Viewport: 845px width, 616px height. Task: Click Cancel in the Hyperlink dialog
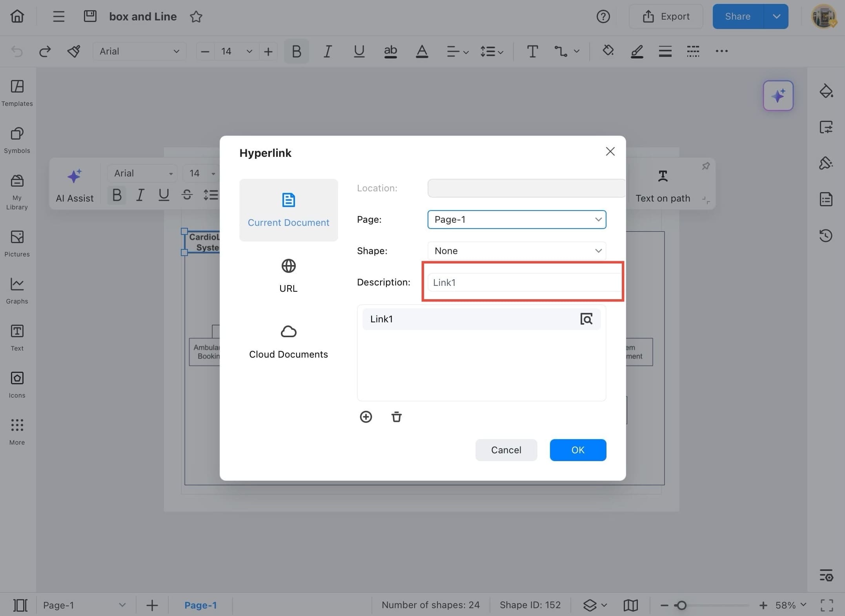(506, 450)
